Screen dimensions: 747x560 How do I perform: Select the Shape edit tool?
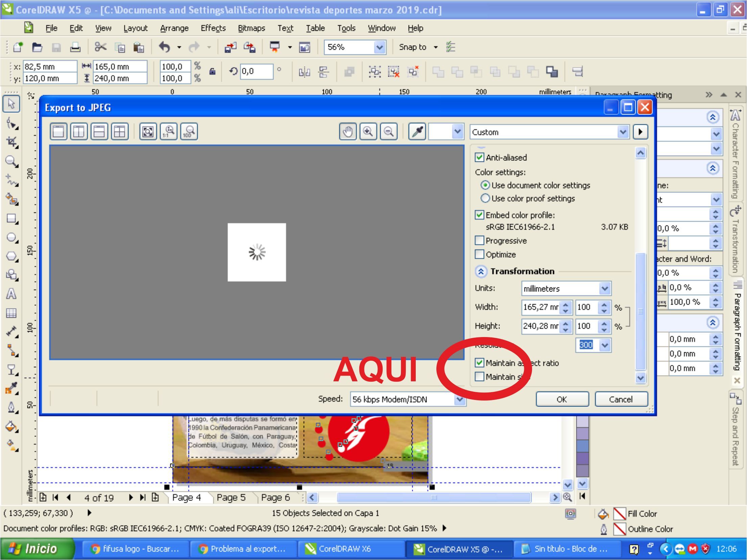pos(12,123)
